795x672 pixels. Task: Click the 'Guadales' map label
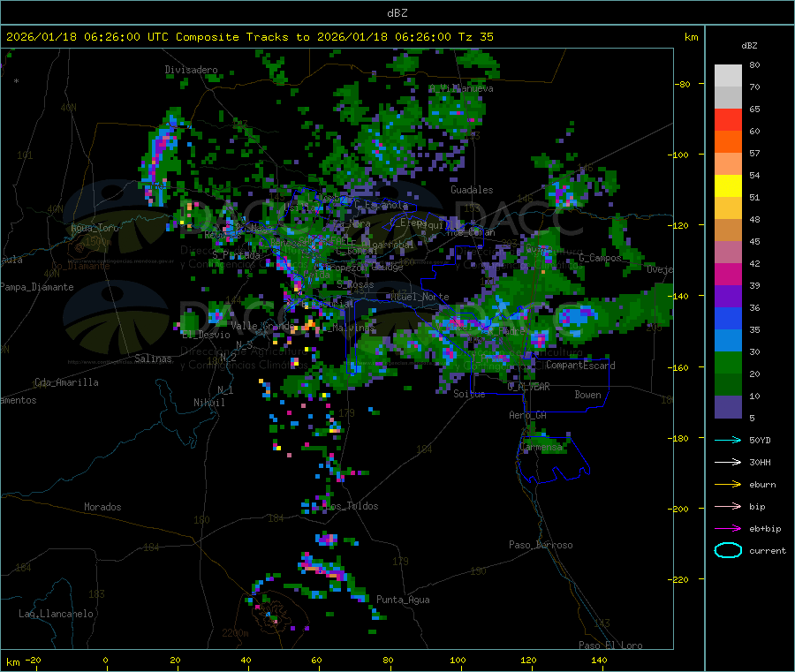472,190
